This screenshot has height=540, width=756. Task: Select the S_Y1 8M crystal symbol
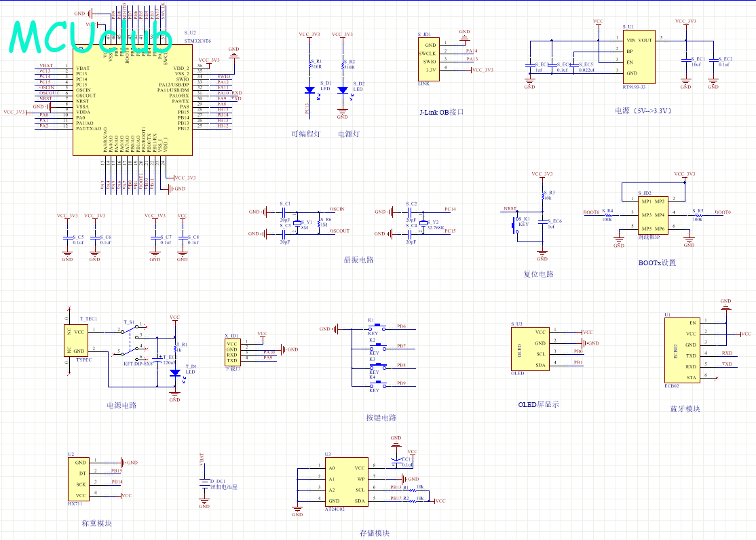(x=297, y=223)
